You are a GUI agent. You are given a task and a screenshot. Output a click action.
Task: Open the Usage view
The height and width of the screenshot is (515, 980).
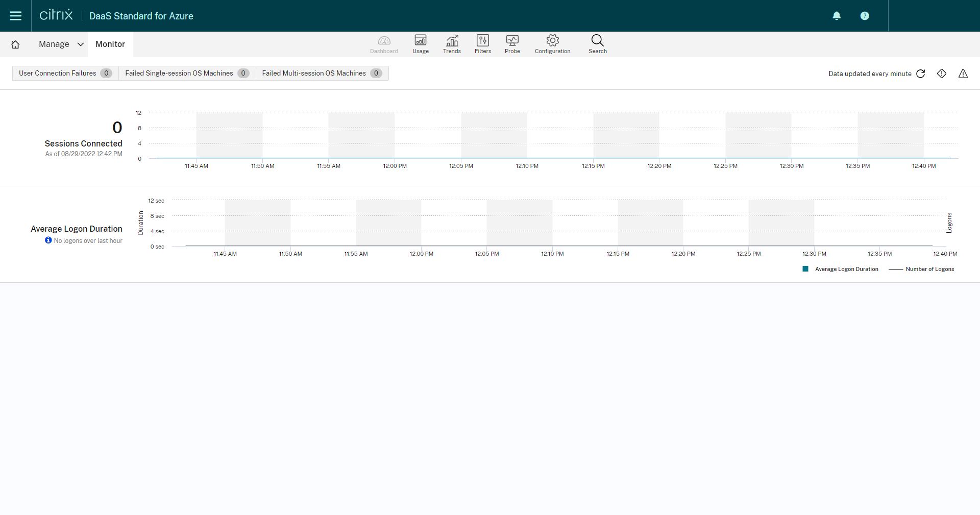(421, 44)
